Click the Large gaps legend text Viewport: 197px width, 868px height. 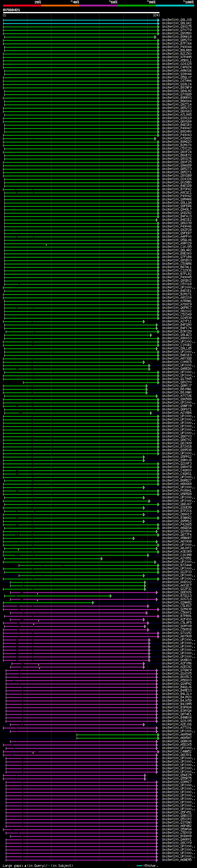38,866
